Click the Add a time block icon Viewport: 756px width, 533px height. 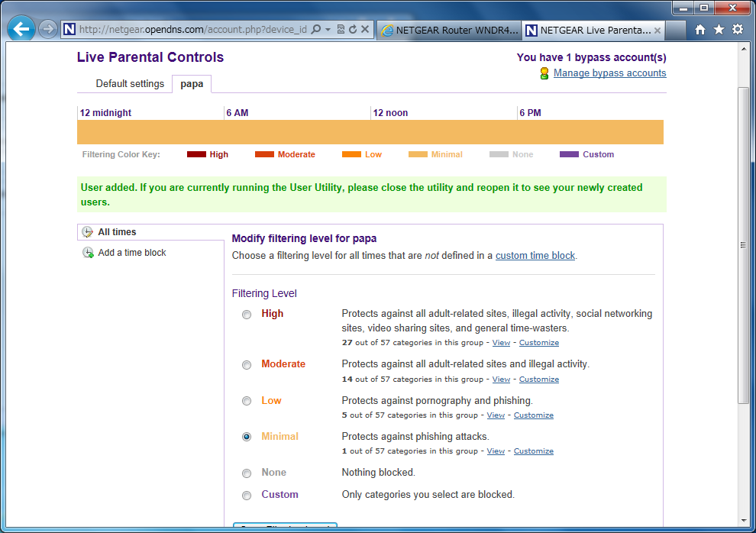pos(88,253)
